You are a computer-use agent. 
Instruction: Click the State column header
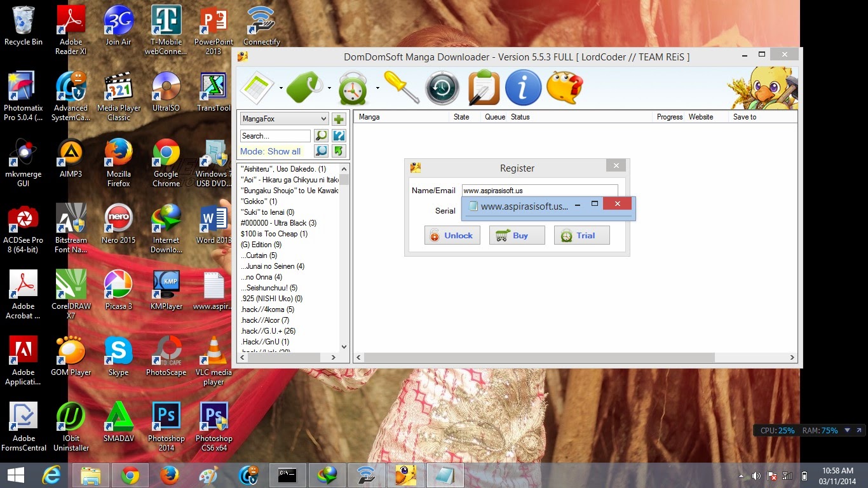click(x=465, y=117)
